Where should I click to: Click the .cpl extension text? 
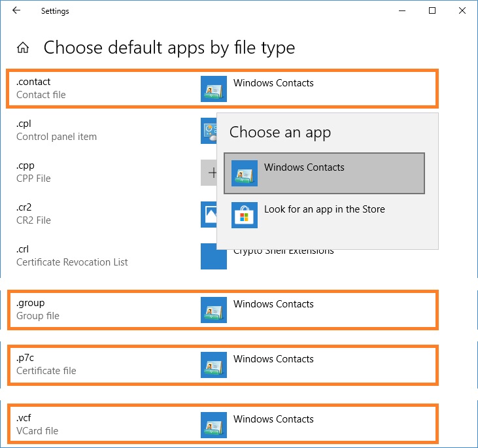(x=24, y=124)
